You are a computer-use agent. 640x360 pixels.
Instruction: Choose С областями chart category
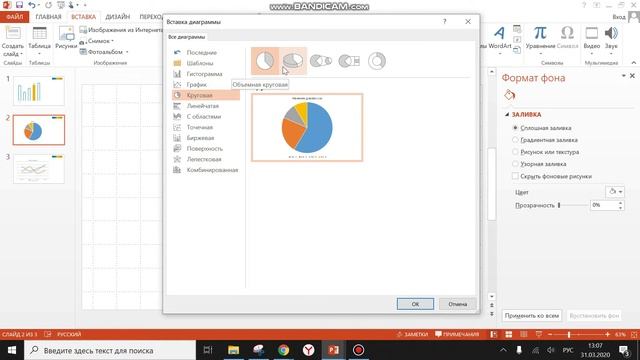pyautogui.click(x=204, y=116)
